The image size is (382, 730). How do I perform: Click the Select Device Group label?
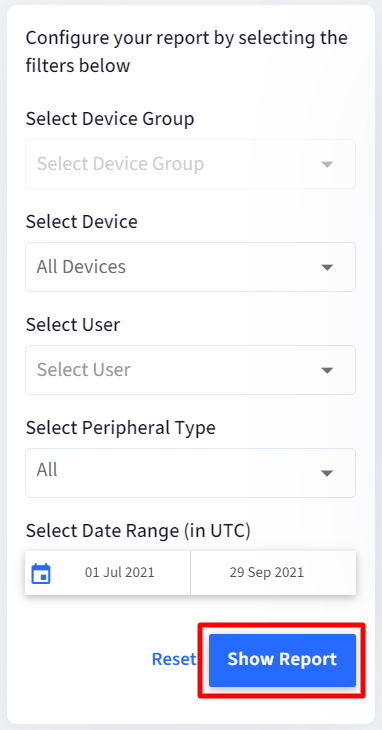[x=110, y=119]
